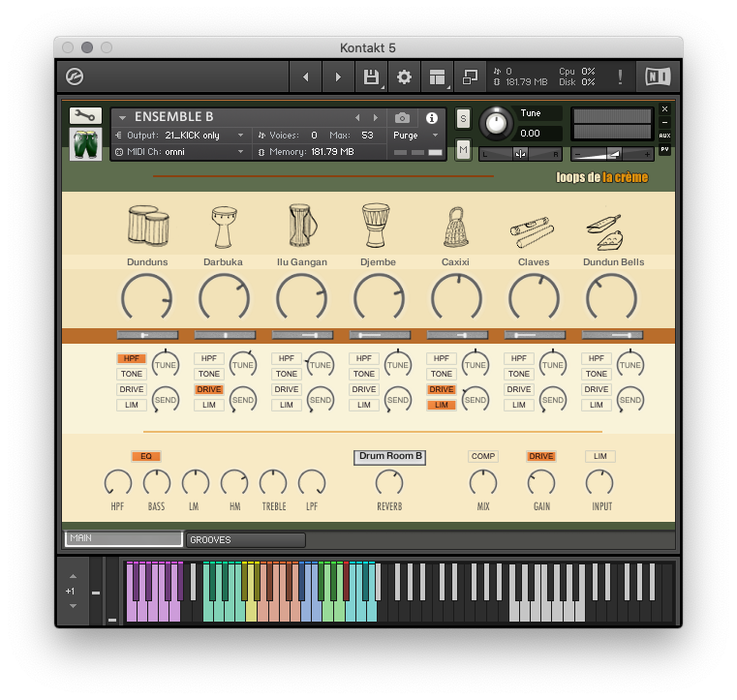Click the PV button in instrument header
The width and height of the screenshot is (737, 700).
pyautogui.click(x=664, y=149)
